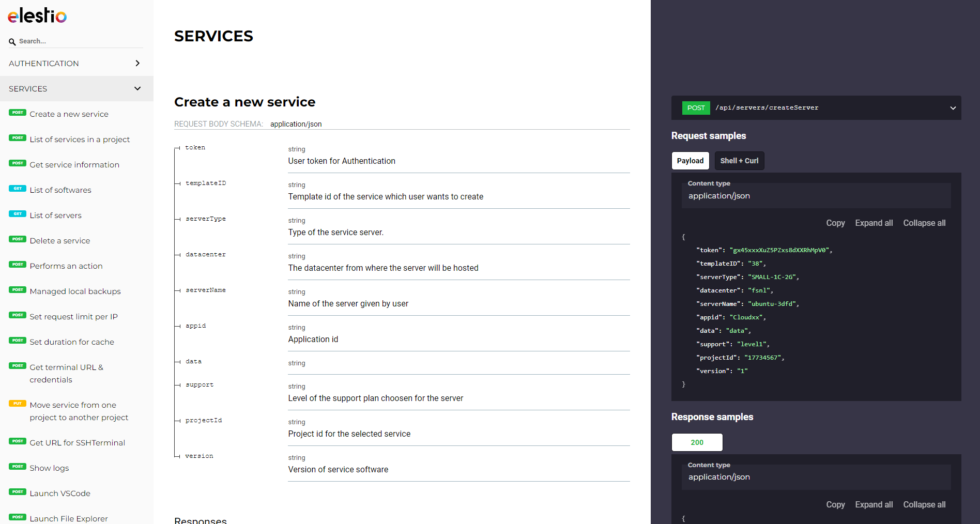The image size is (980, 524).
Task: Expand the createServer endpoint dropdown arrow
Action: pyautogui.click(x=953, y=108)
